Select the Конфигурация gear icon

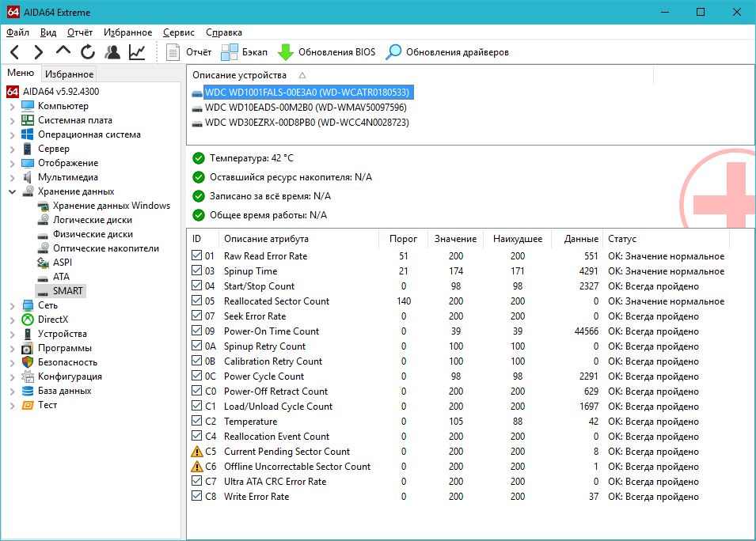click(28, 376)
